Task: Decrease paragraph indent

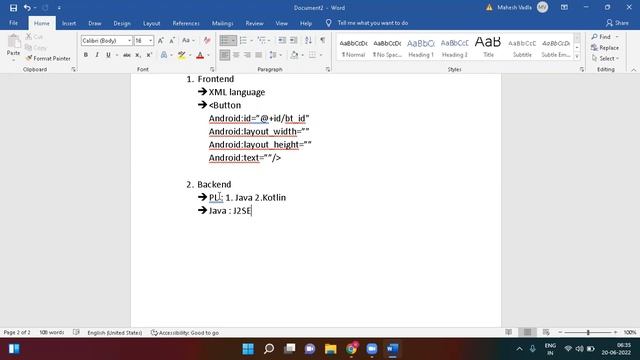Action: 282,40
